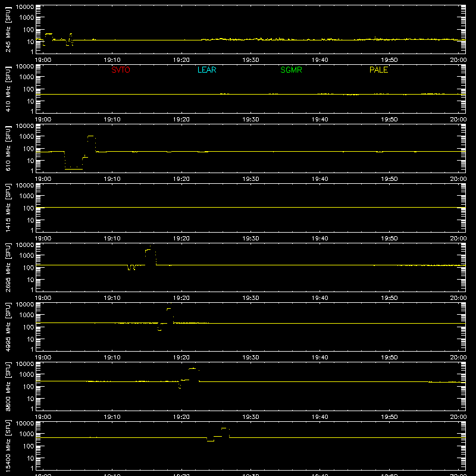Select the 245 MHz [SFU] axis label

[8, 29]
